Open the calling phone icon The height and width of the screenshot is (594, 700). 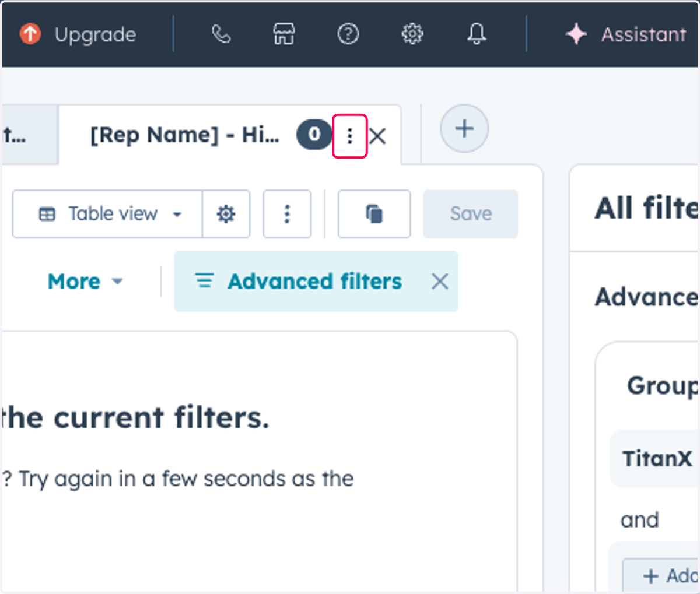pyautogui.click(x=221, y=34)
